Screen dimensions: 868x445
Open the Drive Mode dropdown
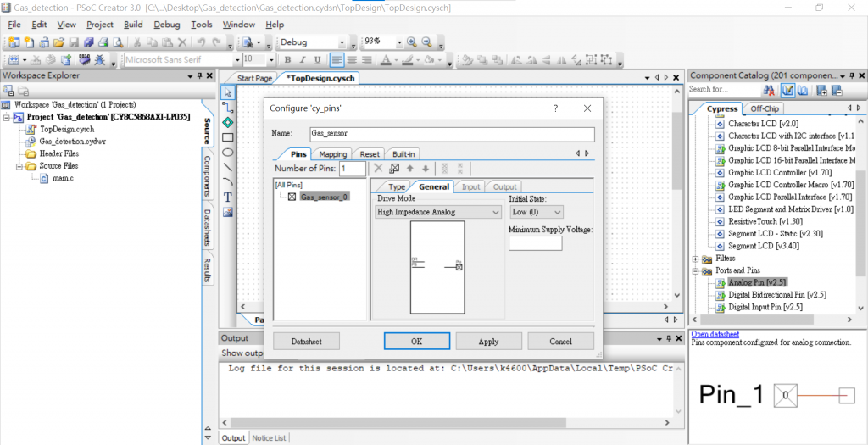click(x=495, y=211)
